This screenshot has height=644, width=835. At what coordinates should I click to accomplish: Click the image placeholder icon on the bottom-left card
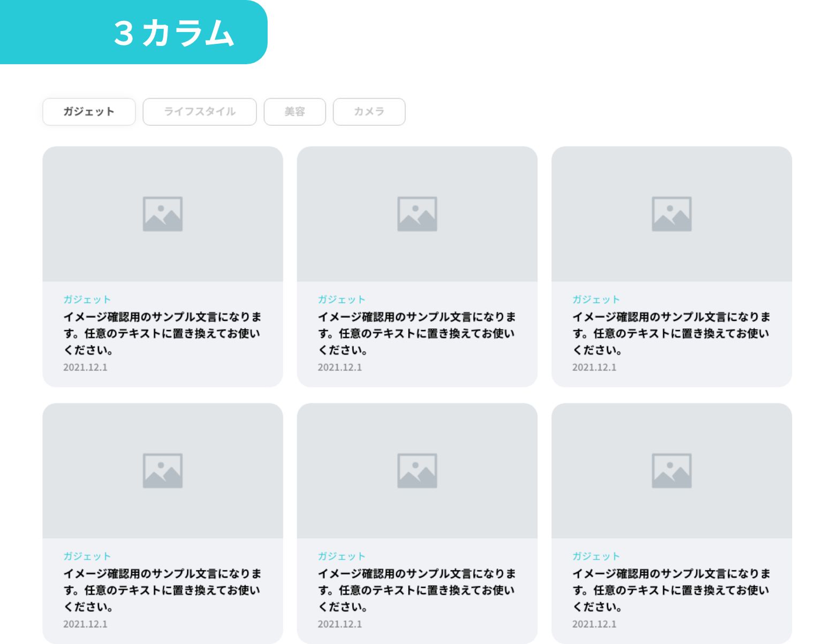(163, 470)
